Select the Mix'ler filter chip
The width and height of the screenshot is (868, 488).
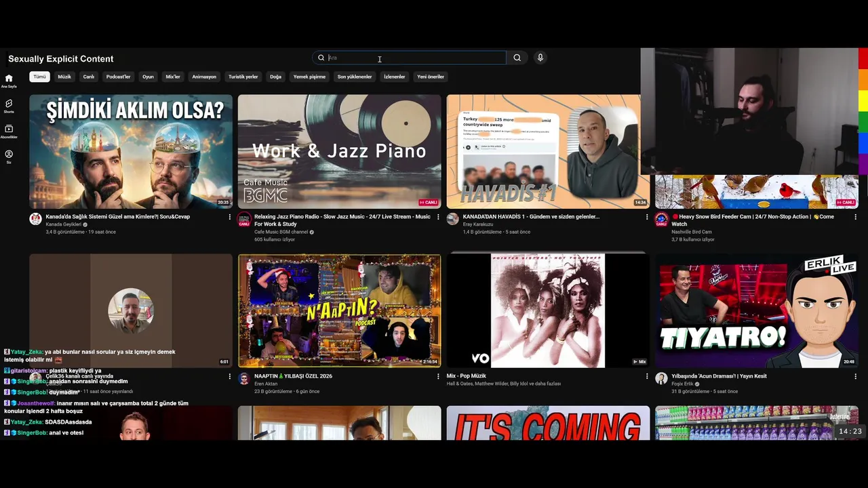(x=173, y=77)
